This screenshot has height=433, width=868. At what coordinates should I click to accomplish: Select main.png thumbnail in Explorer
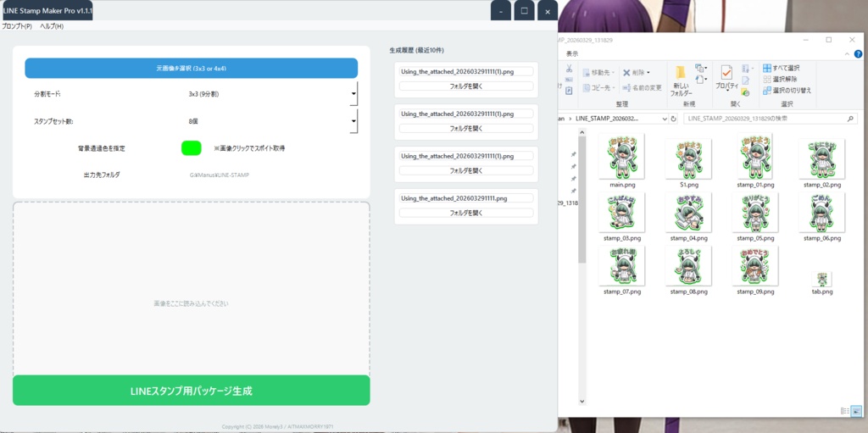(x=621, y=156)
